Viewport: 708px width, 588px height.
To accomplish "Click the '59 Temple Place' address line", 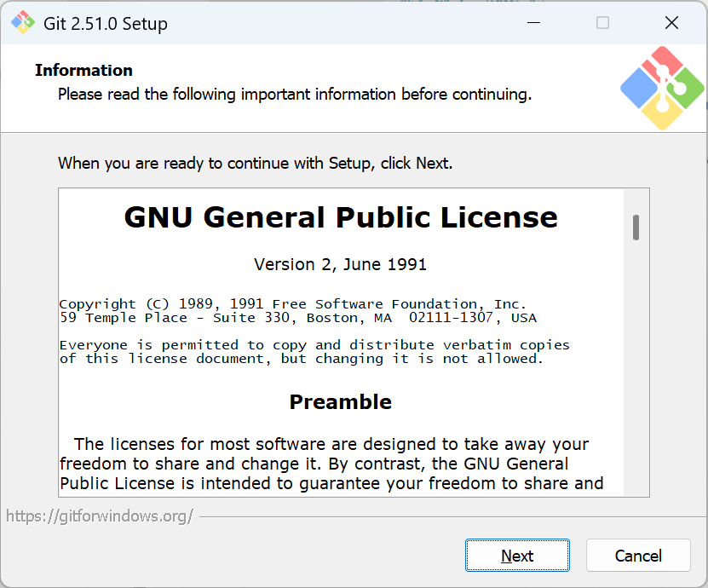I will click(x=298, y=318).
